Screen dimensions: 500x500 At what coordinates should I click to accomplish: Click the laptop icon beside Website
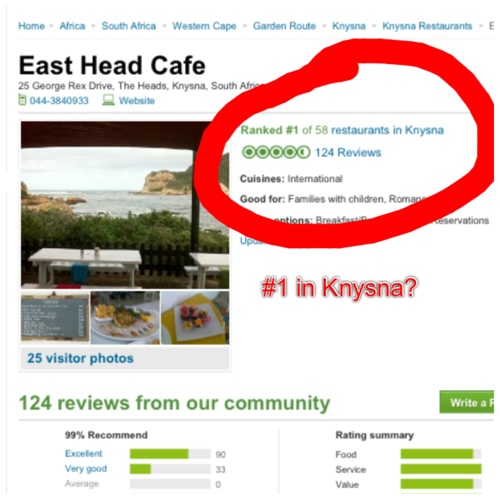(108, 100)
